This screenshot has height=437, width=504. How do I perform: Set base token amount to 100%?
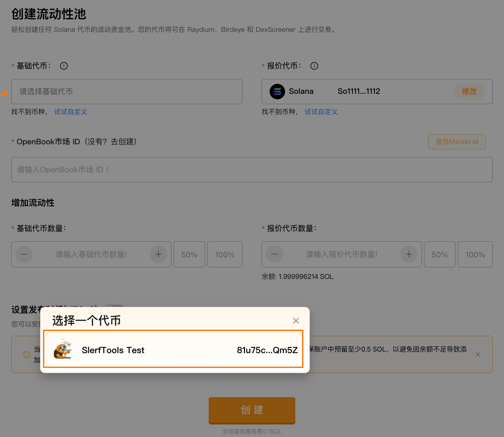pos(225,254)
